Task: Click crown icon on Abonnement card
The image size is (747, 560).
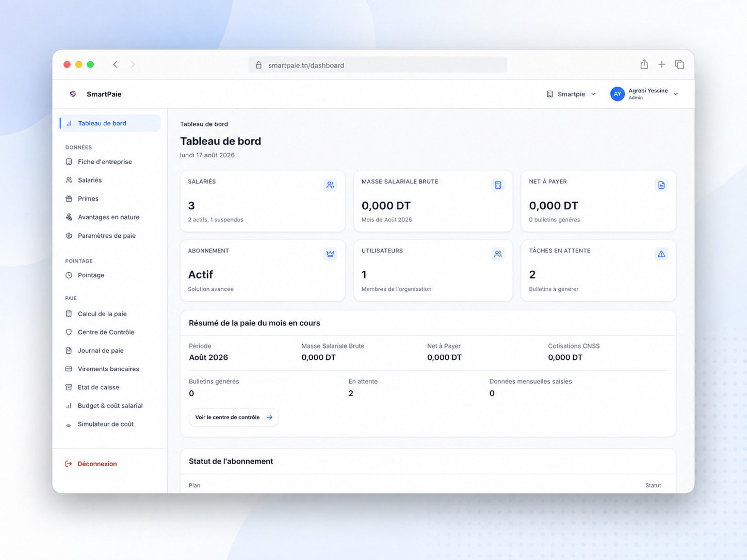Action: coord(330,254)
